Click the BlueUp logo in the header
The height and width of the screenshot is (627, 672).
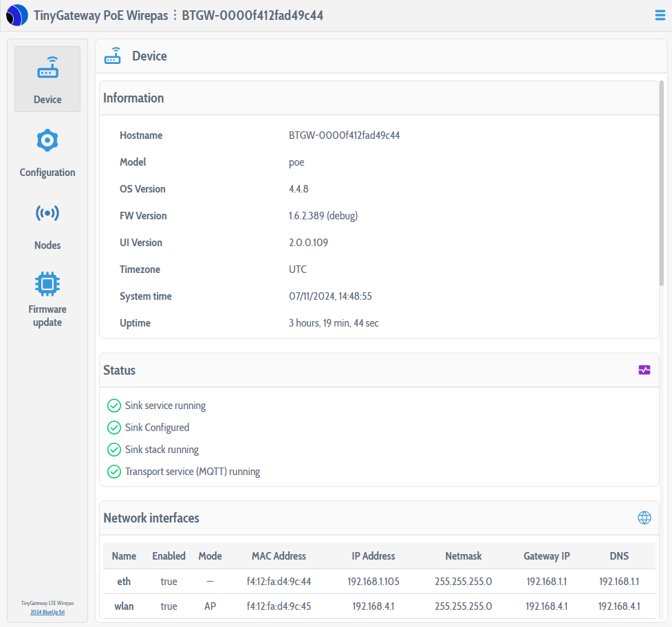coord(17,15)
